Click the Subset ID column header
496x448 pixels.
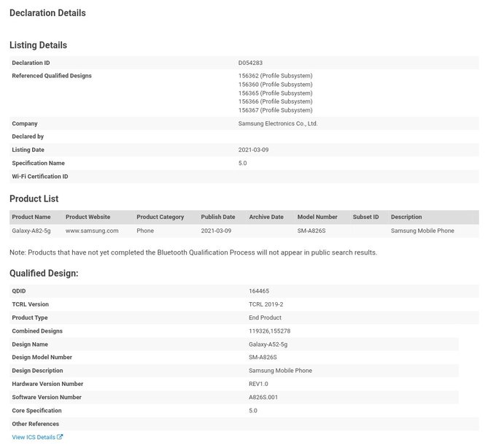tap(365, 217)
